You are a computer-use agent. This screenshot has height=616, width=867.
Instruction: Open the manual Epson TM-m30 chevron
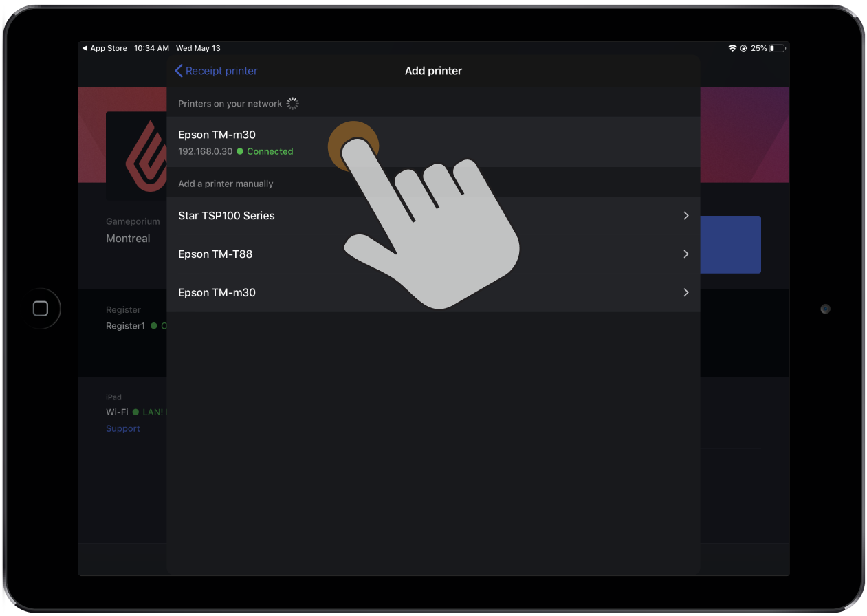[685, 293]
